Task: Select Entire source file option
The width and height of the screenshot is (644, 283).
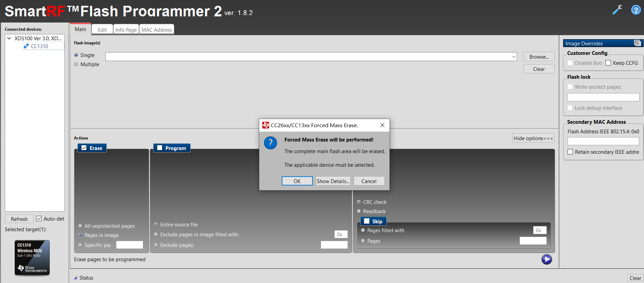Action: (156, 224)
